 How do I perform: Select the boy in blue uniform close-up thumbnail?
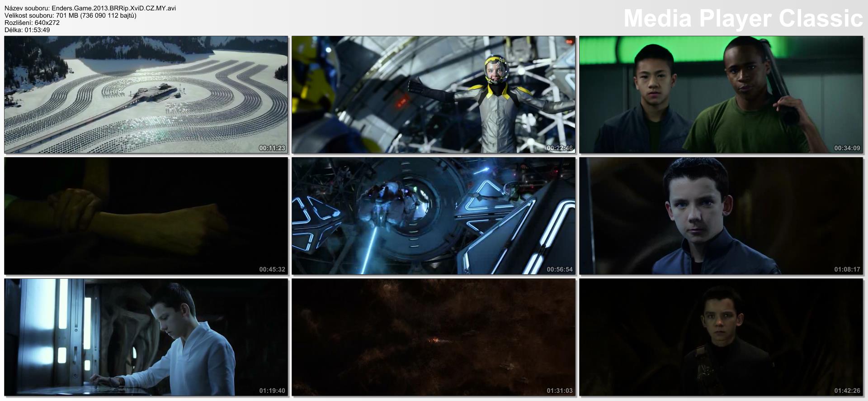[x=721, y=216]
